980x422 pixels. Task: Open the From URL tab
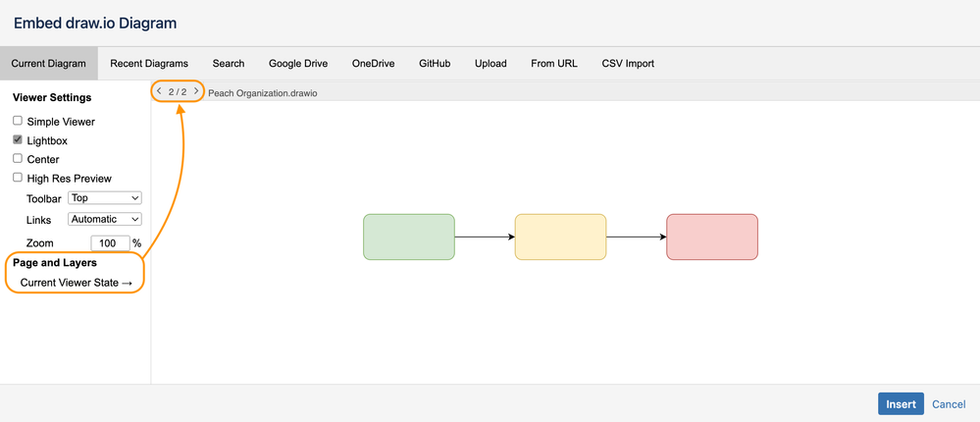click(554, 63)
